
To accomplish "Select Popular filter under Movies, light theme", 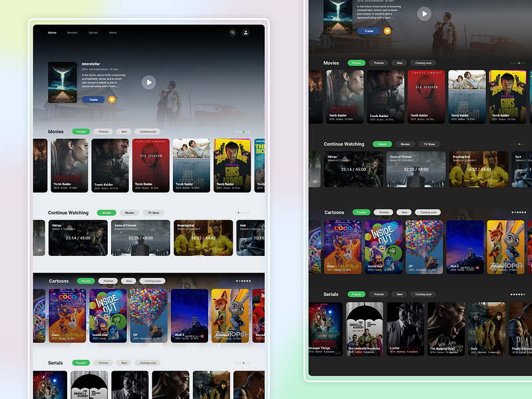I will pos(81,132).
